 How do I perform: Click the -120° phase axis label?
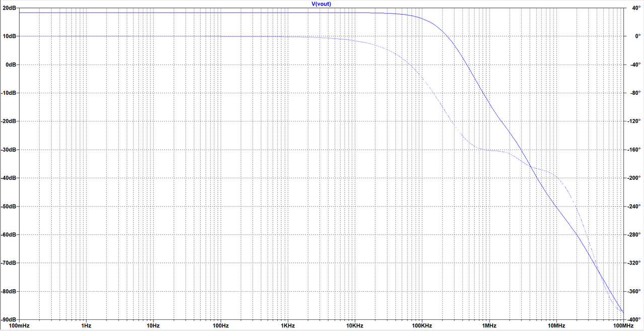pos(635,121)
